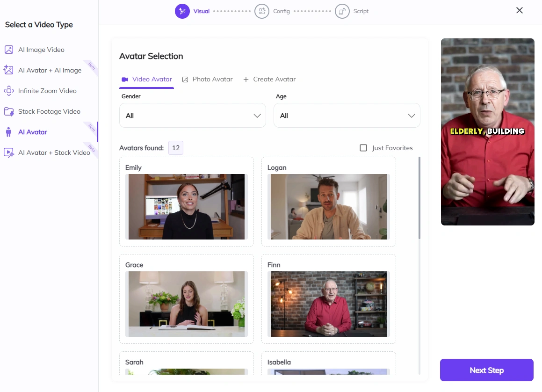The image size is (542, 392).
Task: Click the plus icon beside Create Avatar
Action: click(x=246, y=80)
